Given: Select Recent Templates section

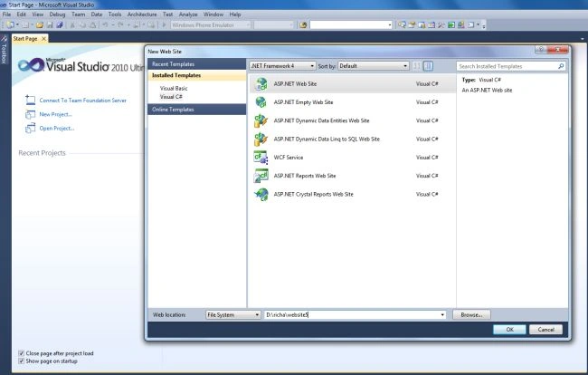Looking at the screenshot, I should click(197, 64).
